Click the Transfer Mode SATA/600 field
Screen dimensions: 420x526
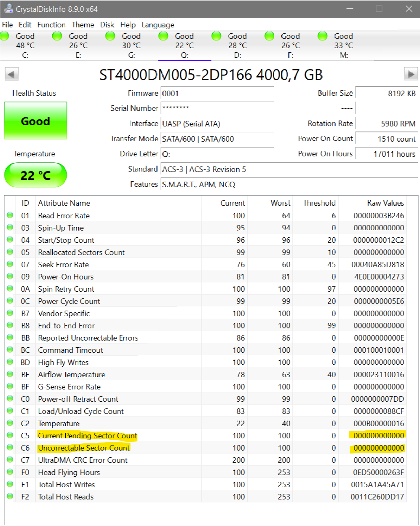point(217,139)
